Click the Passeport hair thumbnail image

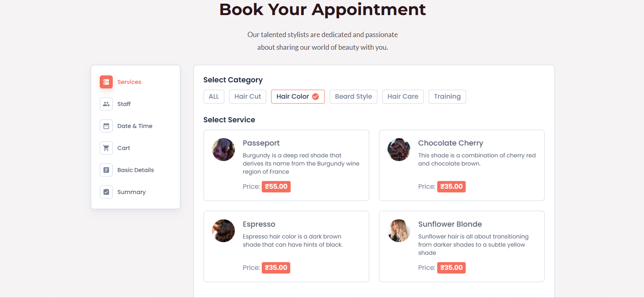point(223,150)
